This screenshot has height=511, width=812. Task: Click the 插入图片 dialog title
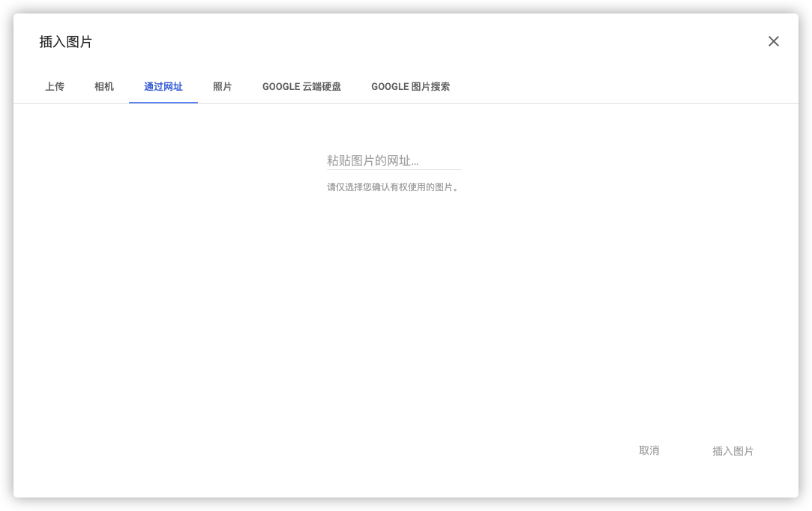(66, 42)
